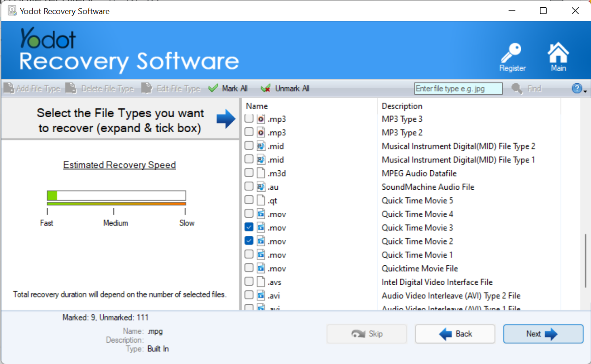
Task: Focus the 'Enter file type e.g. jpg' field
Action: click(x=458, y=89)
